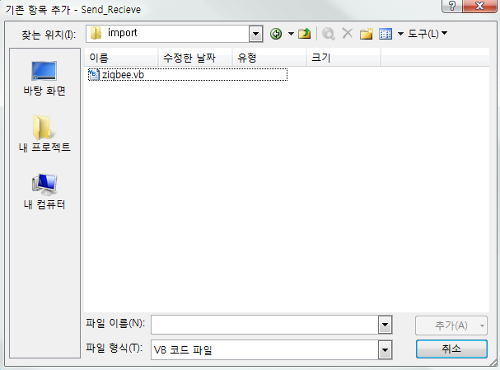Expand the 파일 이름 dropdown arrow
Screen dimensions: 500x370
385,325
